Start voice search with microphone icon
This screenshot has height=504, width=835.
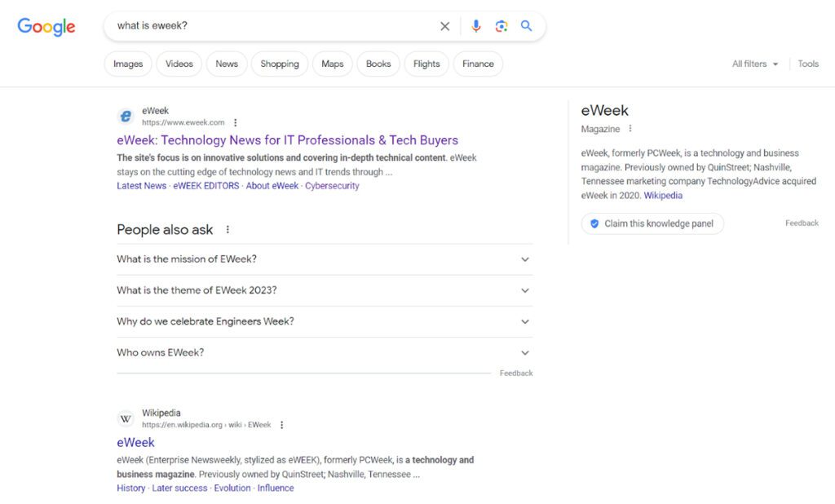[476, 26]
